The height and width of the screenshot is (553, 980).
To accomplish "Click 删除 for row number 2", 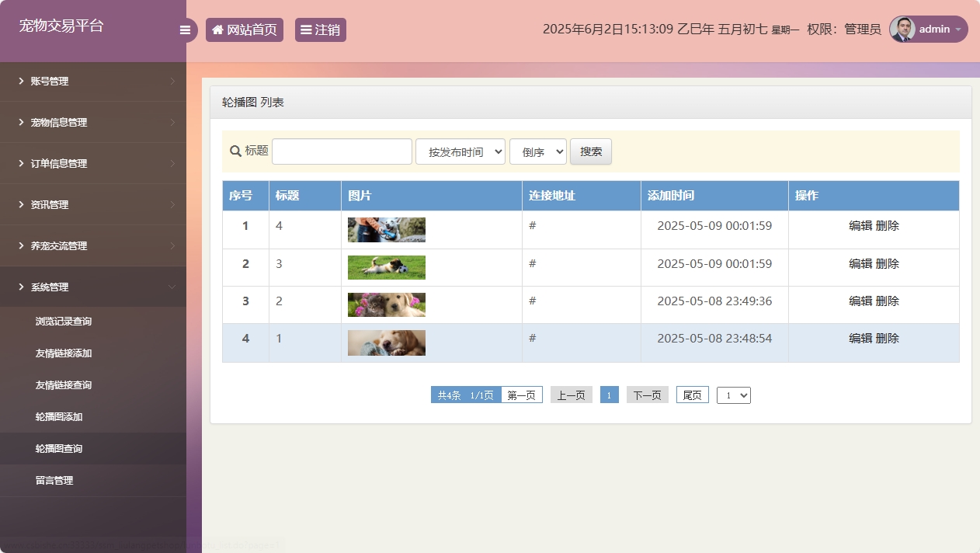I will (x=888, y=264).
